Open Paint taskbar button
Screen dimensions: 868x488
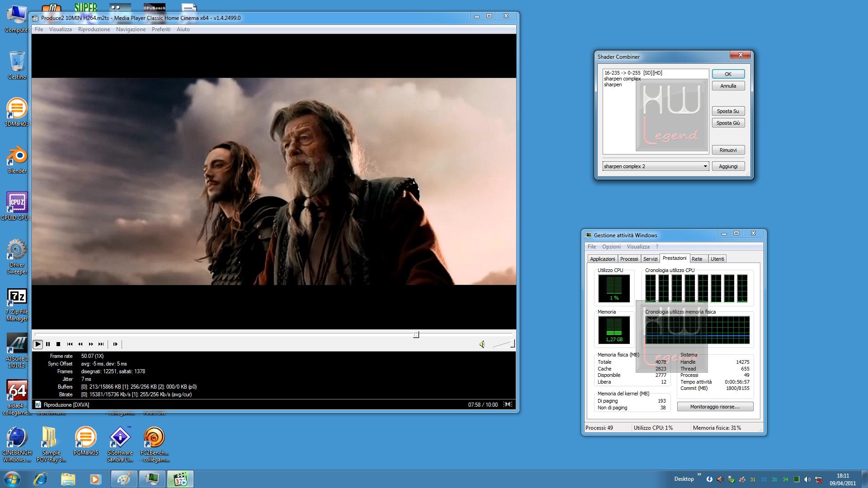point(124,479)
